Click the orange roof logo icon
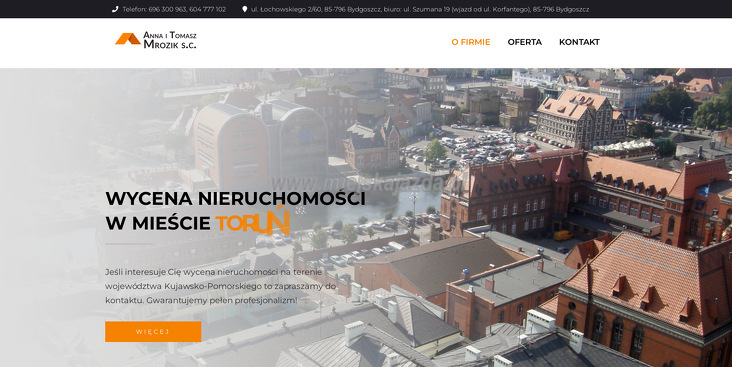 tap(128, 39)
